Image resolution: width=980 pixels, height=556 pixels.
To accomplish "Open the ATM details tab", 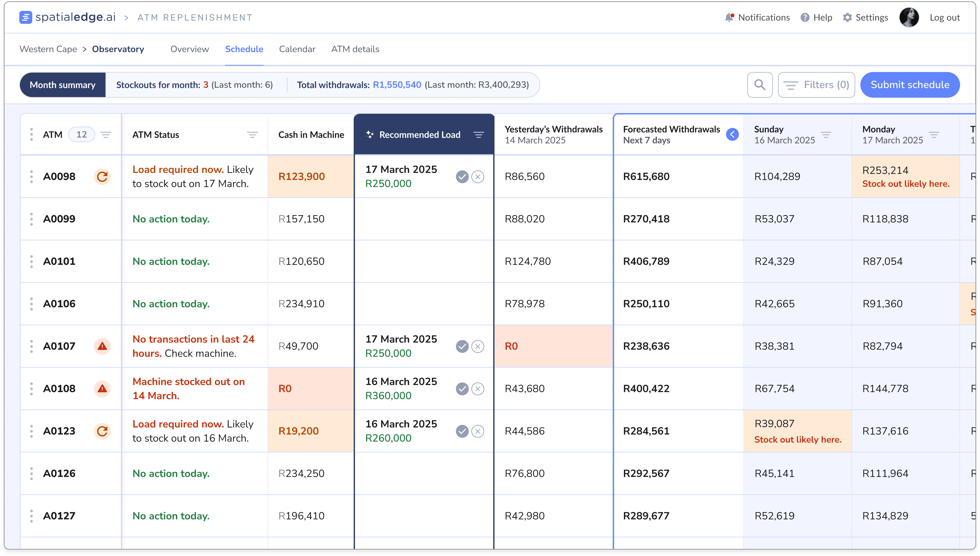I will point(355,49).
